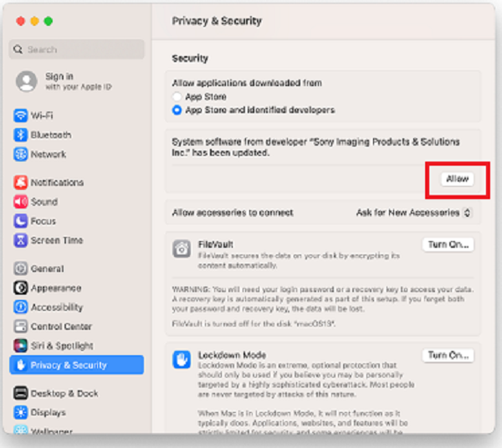
Task: Select the Notifications bell icon
Action: click(x=21, y=183)
